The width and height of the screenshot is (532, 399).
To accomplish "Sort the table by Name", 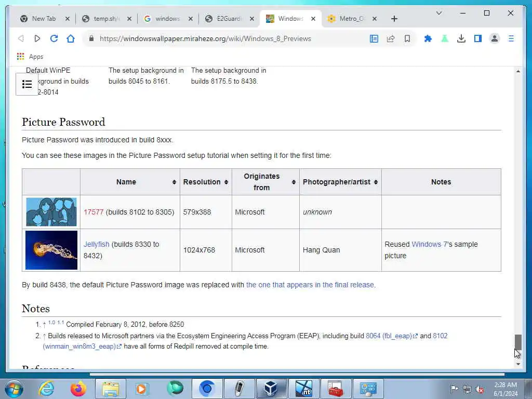I will 130,182.
